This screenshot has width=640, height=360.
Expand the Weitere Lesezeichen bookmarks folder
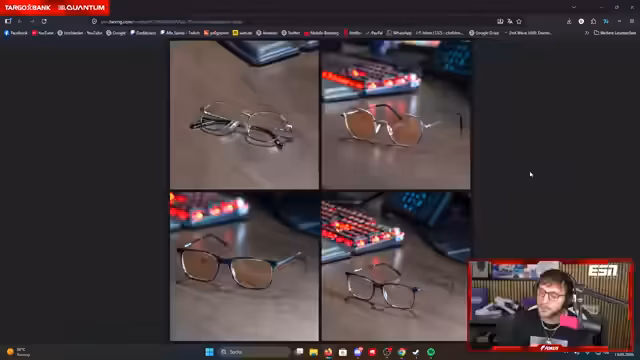615,33
